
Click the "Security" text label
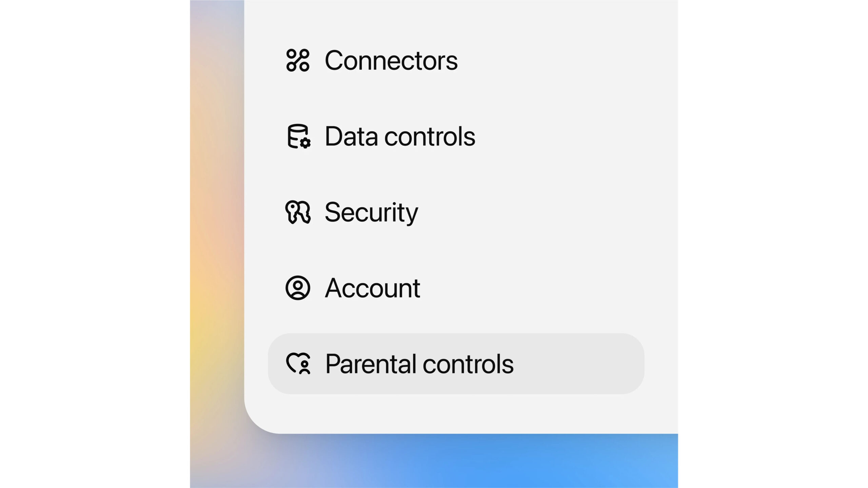371,212
